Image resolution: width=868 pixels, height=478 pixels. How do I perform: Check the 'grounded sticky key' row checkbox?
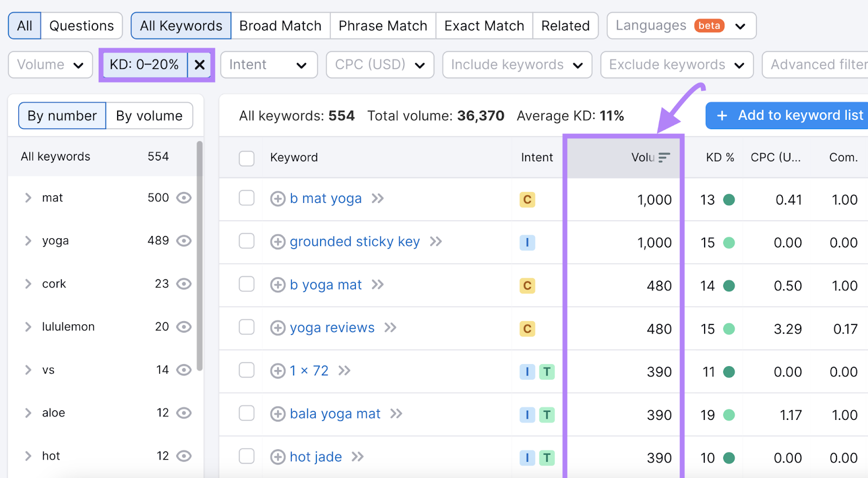(x=247, y=241)
